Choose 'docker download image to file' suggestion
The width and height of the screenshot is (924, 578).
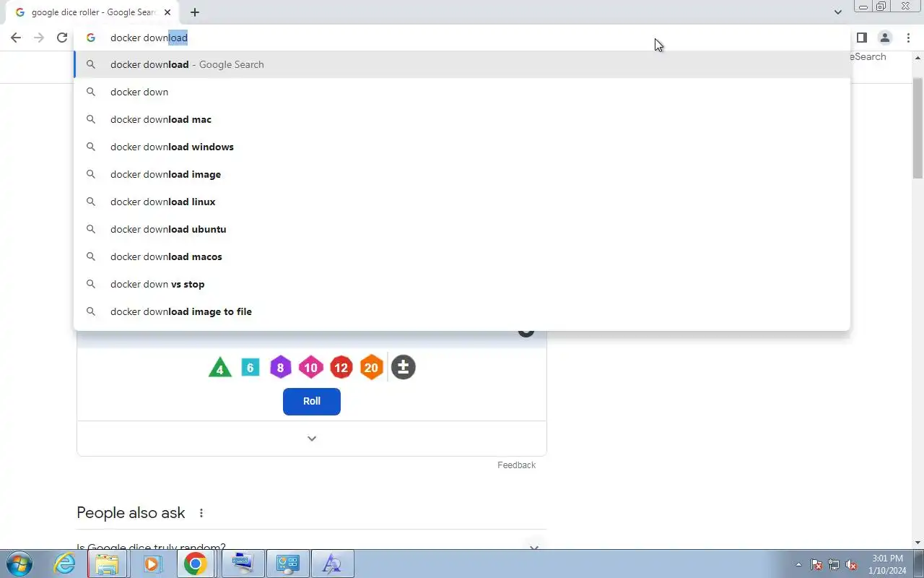[462, 311]
